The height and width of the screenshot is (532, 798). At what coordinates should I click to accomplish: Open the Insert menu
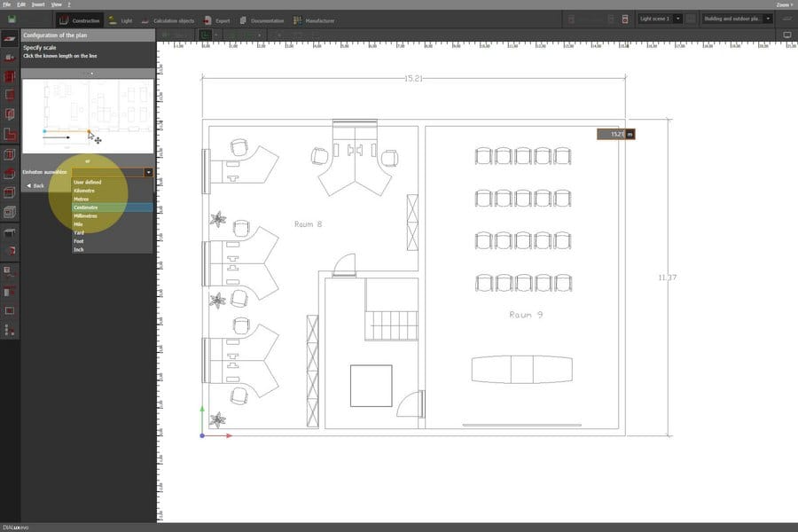click(38, 4)
